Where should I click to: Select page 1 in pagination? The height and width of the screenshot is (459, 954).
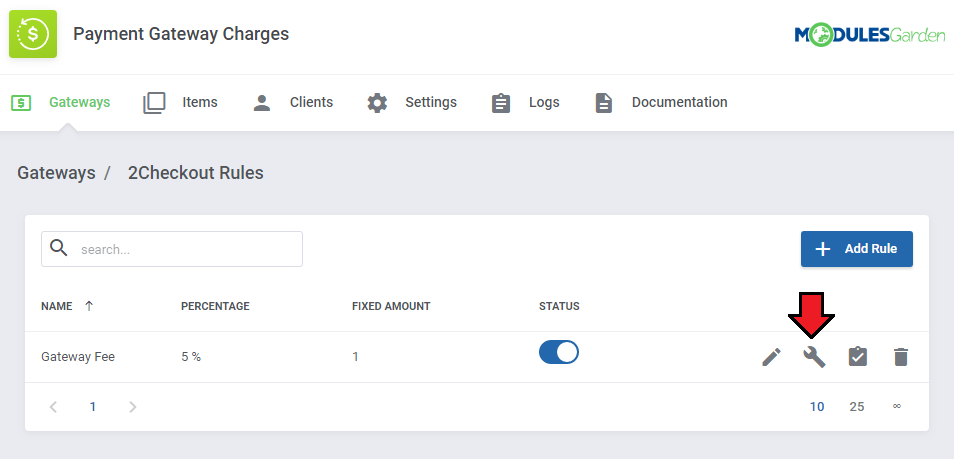coord(92,407)
